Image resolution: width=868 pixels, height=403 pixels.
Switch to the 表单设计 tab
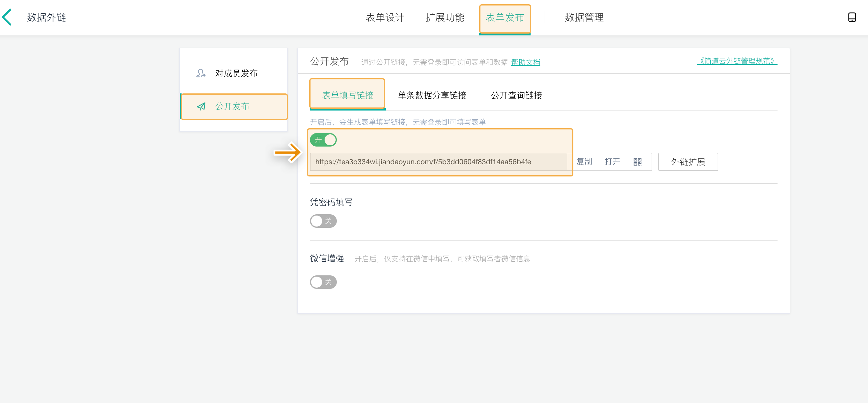click(x=385, y=17)
